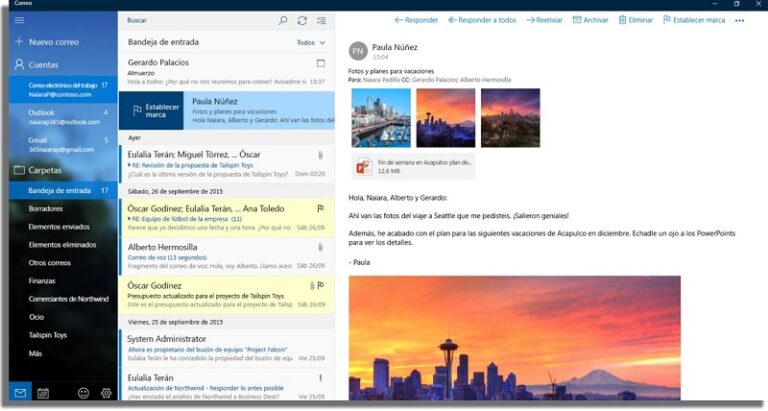Viewport: 768px width, 411px height.
Task: Open the settings gear in sidebar
Action: coord(106,393)
